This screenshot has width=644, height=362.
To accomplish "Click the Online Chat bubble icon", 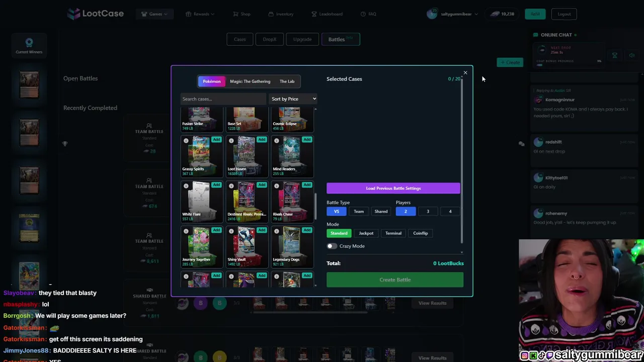I will 536,35.
